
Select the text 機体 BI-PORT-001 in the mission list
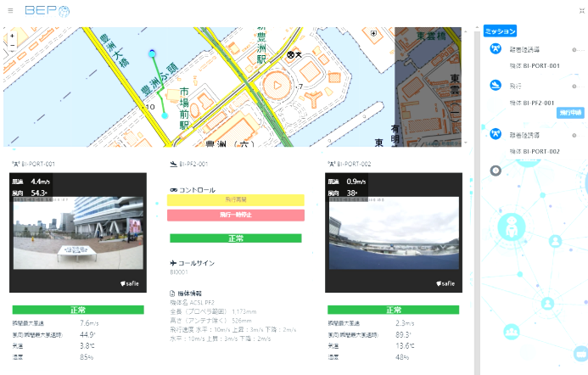pos(535,66)
